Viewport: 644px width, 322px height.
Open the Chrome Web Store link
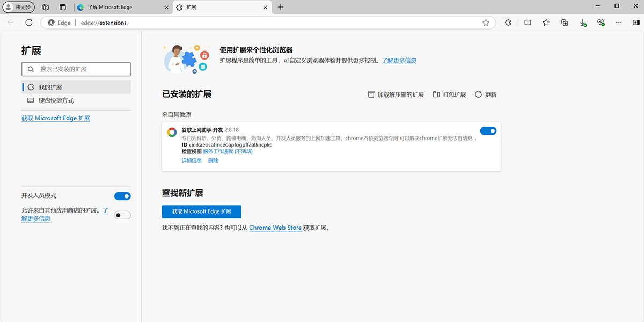275,228
